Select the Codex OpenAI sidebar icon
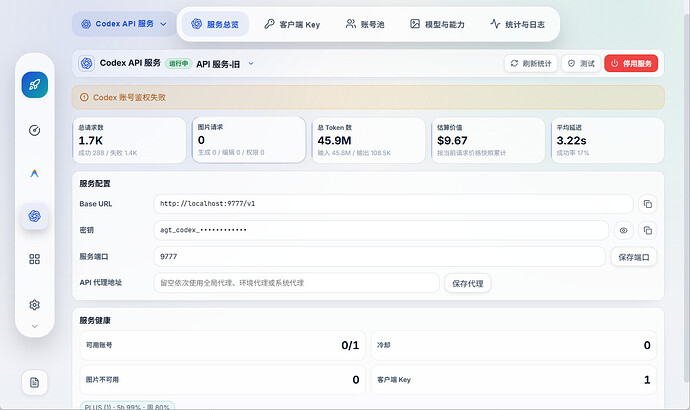 (34, 216)
